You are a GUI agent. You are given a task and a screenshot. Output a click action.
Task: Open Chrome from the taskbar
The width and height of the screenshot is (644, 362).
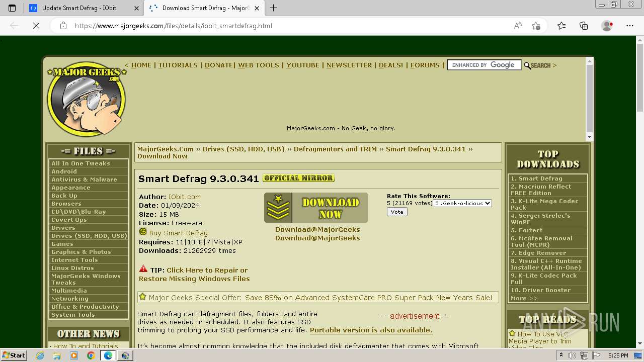tap(91, 355)
